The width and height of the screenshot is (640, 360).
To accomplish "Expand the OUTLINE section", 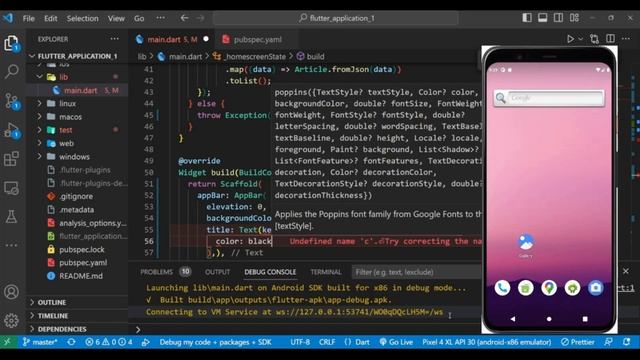I will (x=78, y=302).
